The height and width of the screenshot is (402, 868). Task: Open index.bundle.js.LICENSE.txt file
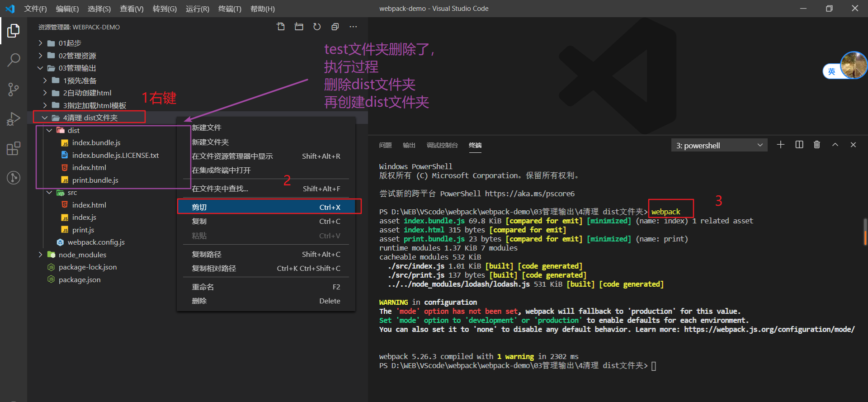[115, 155]
